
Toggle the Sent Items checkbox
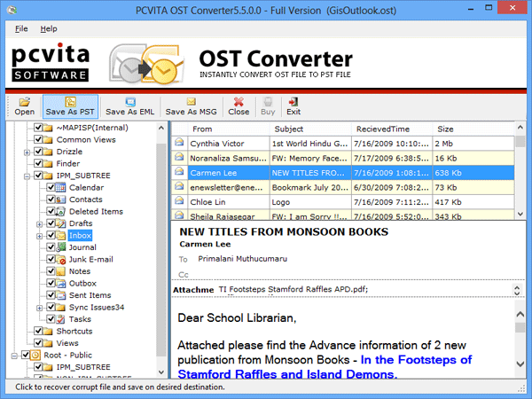click(x=51, y=295)
